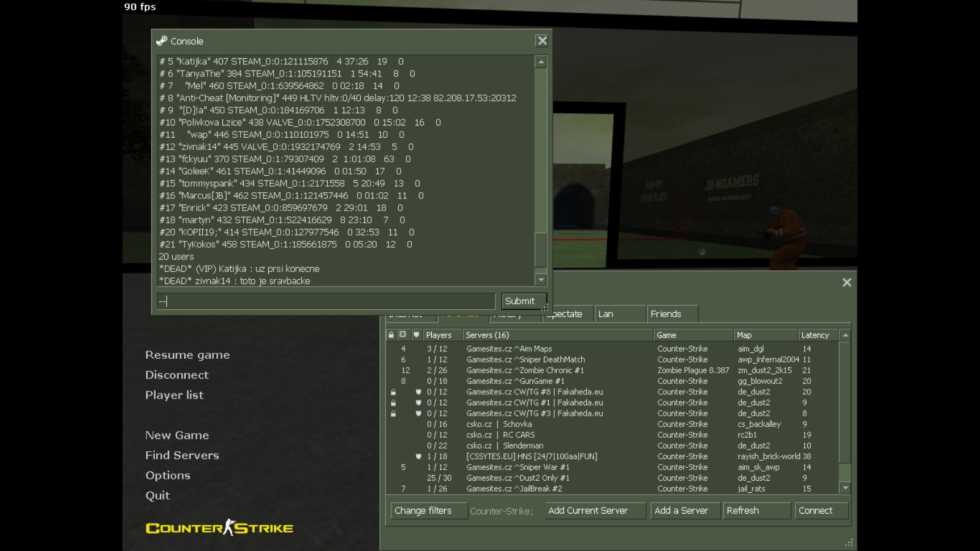Click the console scrollbar thumb

pos(541,249)
